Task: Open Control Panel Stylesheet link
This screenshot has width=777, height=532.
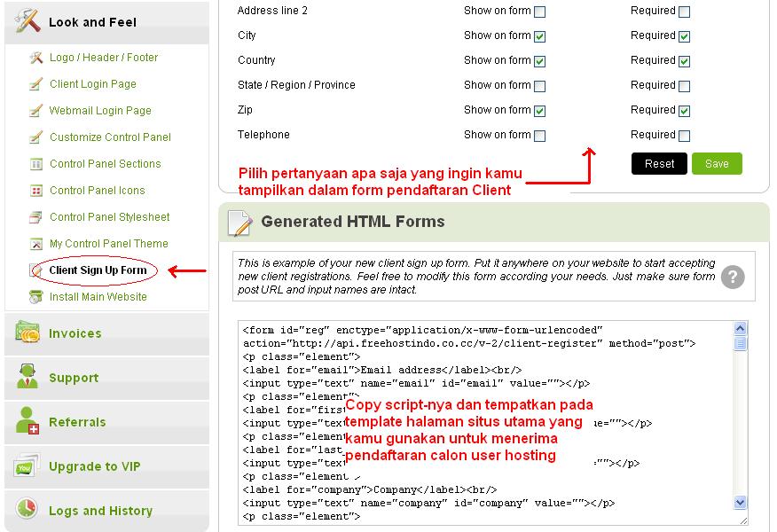Action: coord(109,217)
